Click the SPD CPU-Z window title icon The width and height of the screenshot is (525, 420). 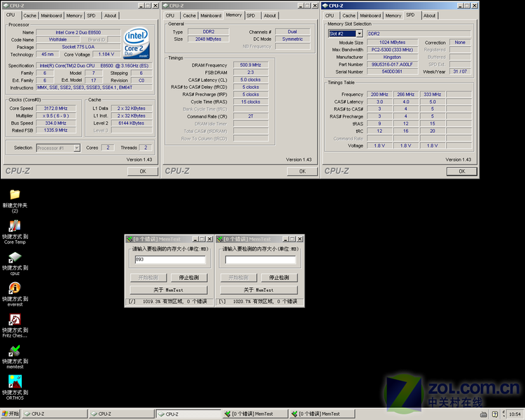coord(325,6)
